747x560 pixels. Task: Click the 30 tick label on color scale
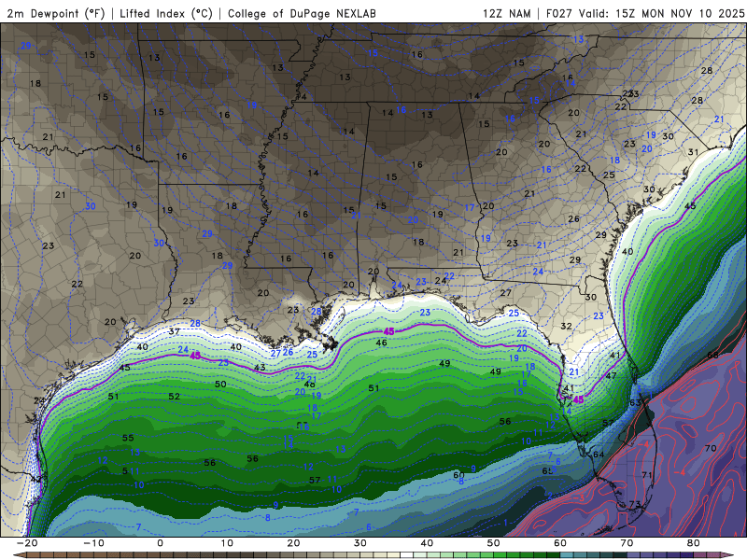pos(360,543)
